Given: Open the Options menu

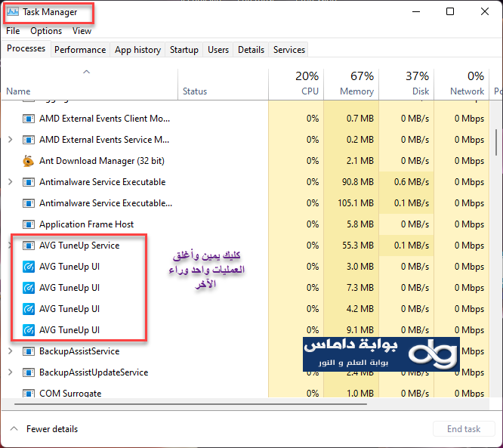Looking at the screenshot, I should pos(46,31).
